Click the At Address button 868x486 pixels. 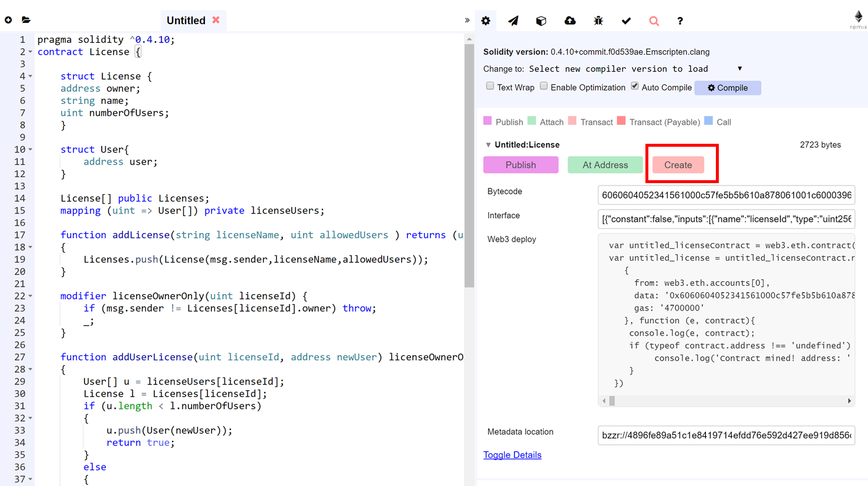pyautogui.click(x=605, y=165)
